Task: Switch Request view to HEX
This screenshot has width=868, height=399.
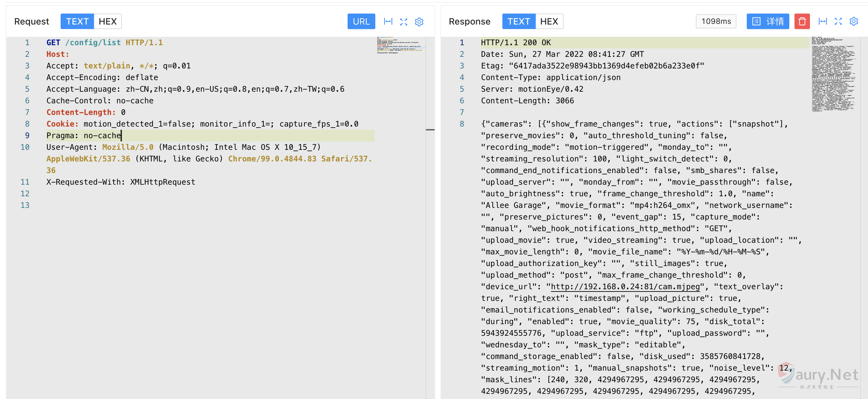Action: (x=107, y=22)
